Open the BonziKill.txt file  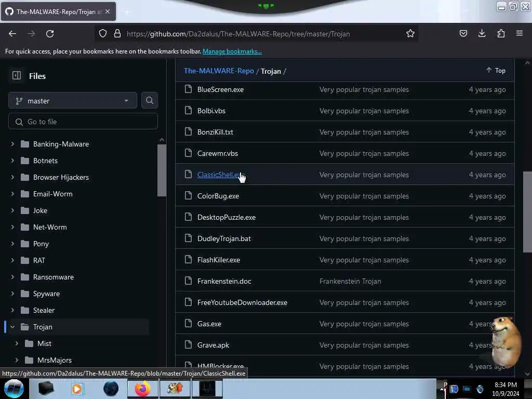215,132
